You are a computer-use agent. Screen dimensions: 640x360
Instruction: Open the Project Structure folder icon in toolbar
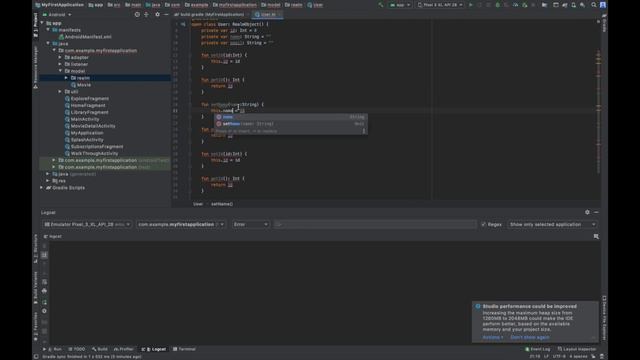click(544, 5)
